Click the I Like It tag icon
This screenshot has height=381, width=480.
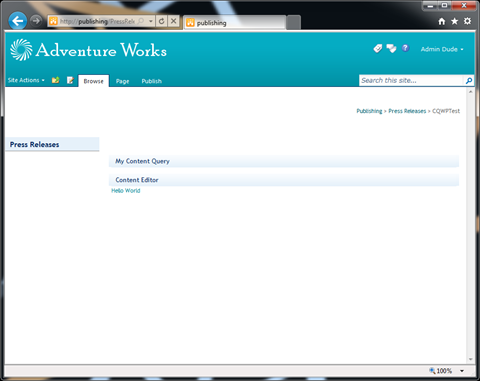(377, 49)
